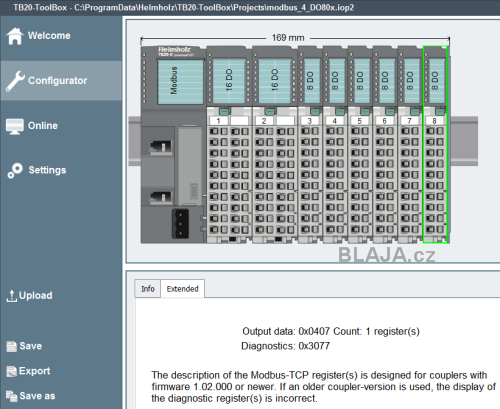The image size is (500, 409).
Task: Click the slot number 5 label
Action: tap(359, 121)
